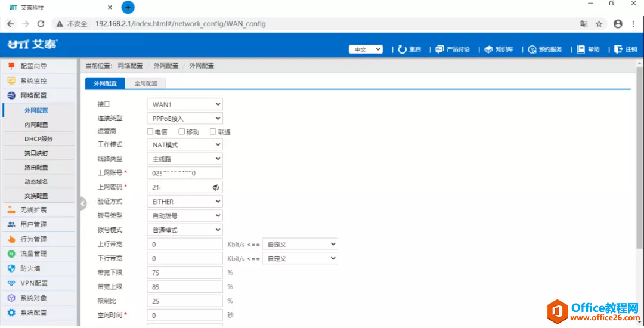Viewport: 644px width, 328px height.
Task: Click the UTT 艾泰 logo
Action: [x=33, y=44]
